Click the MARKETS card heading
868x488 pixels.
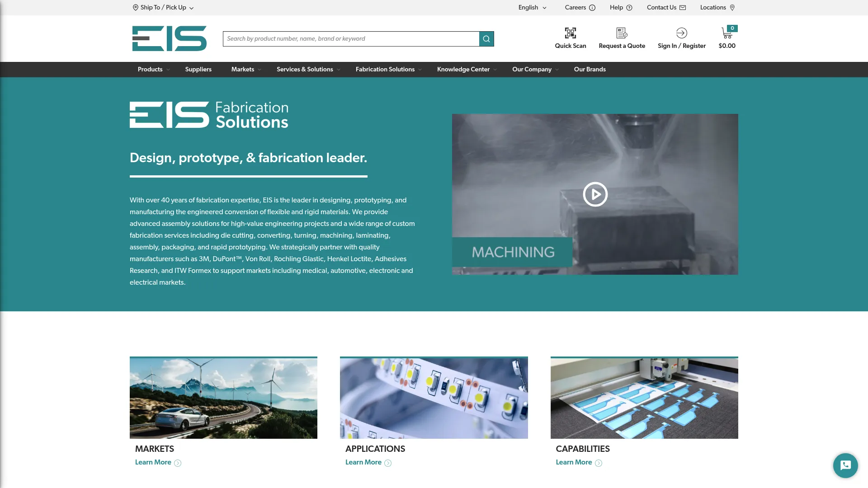tap(155, 449)
